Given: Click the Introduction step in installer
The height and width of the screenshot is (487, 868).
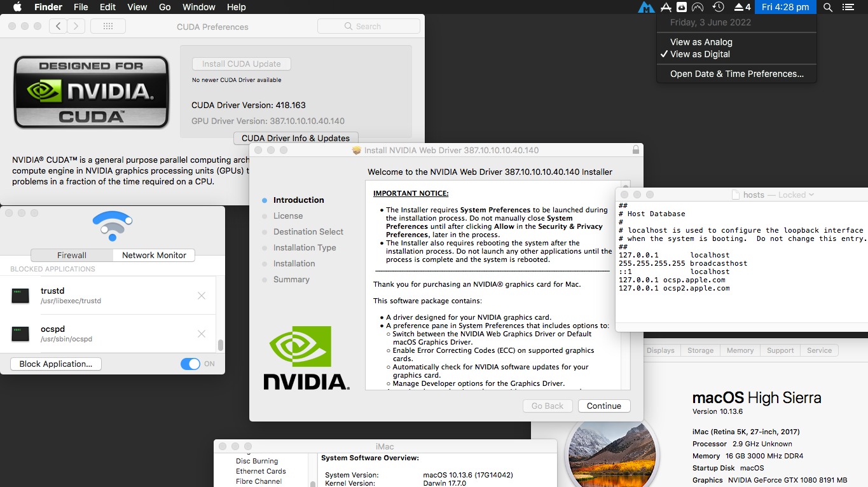Looking at the screenshot, I should [x=299, y=200].
